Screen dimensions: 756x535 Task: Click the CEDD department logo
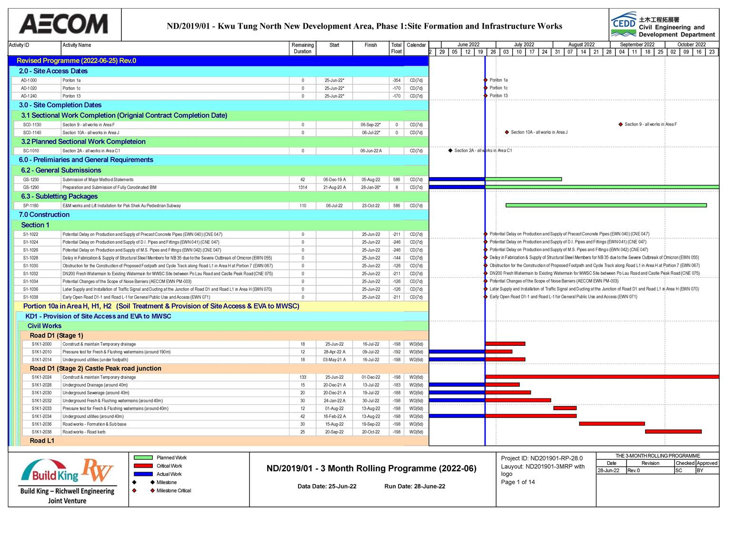[x=663, y=25]
